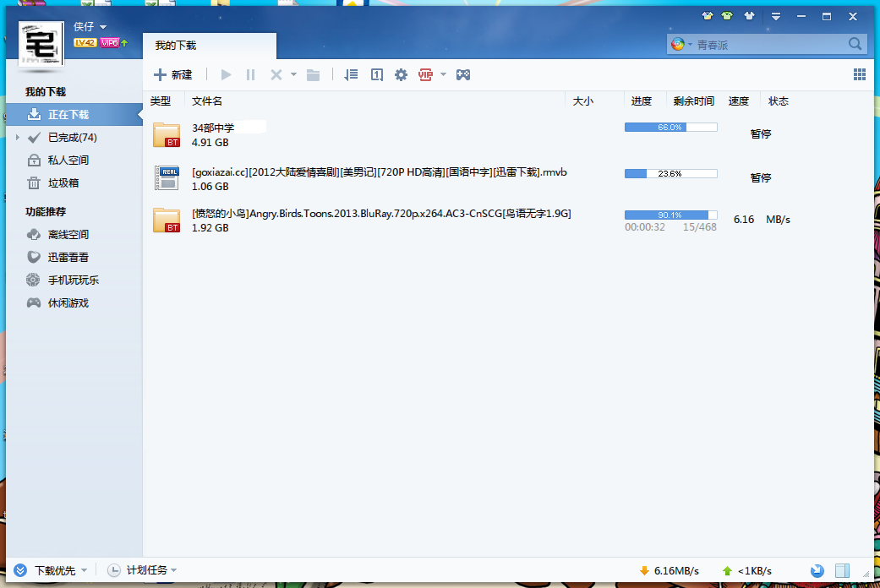
Task: Open the username dropdown arrow
Action: 102,27
